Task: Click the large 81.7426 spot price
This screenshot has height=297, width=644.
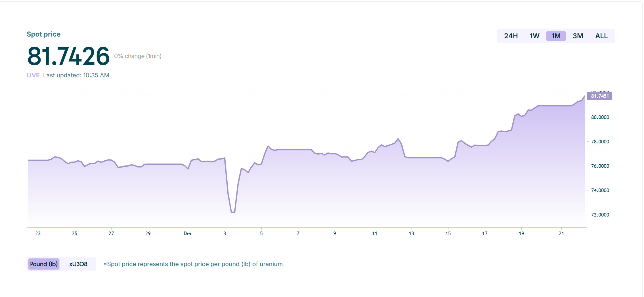Action: 68,56
